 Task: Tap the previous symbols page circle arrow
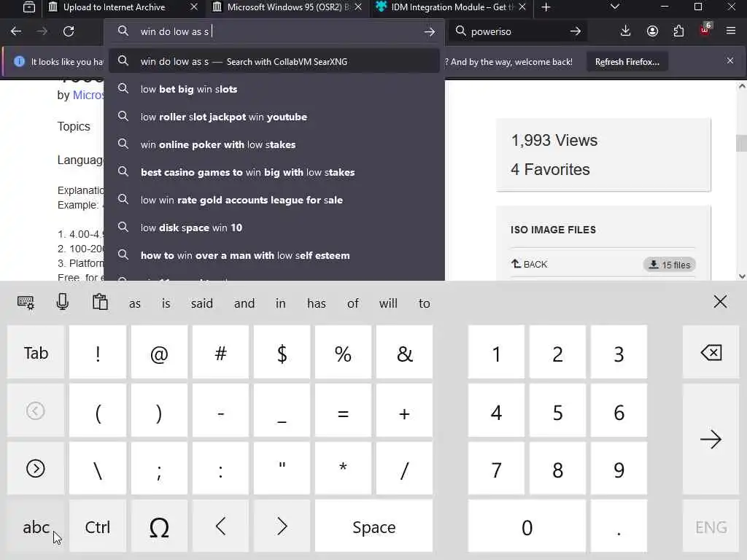pyautogui.click(x=36, y=411)
